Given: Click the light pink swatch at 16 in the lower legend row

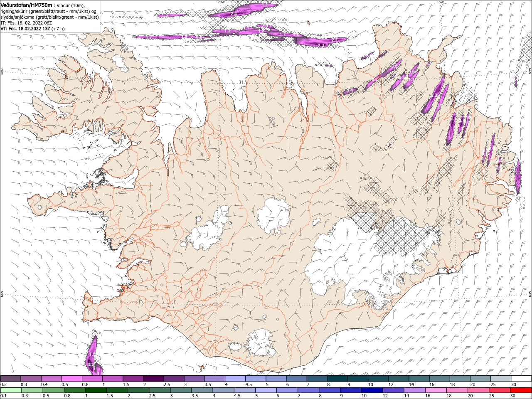Looking at the screenshot, I should 435,390.
